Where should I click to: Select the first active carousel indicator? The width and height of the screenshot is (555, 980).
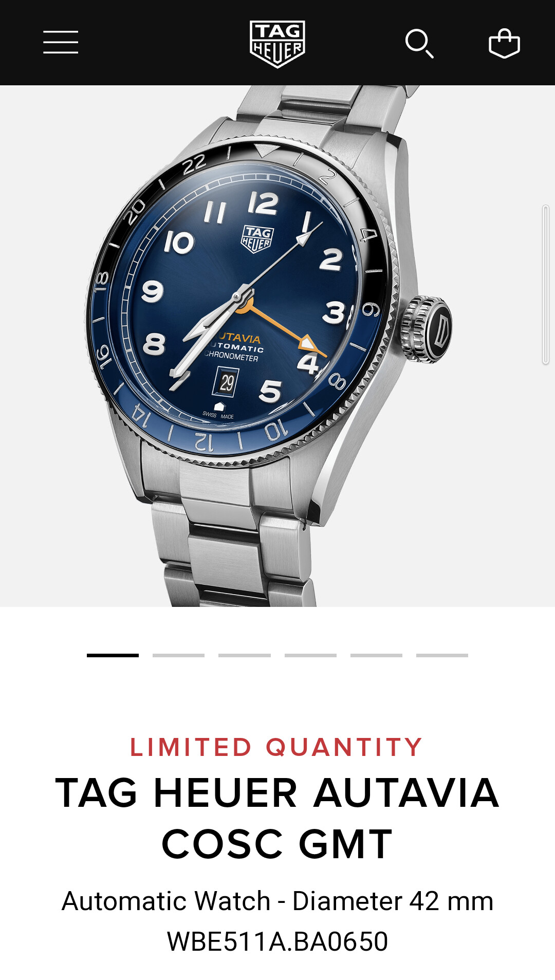coord(113,655)
